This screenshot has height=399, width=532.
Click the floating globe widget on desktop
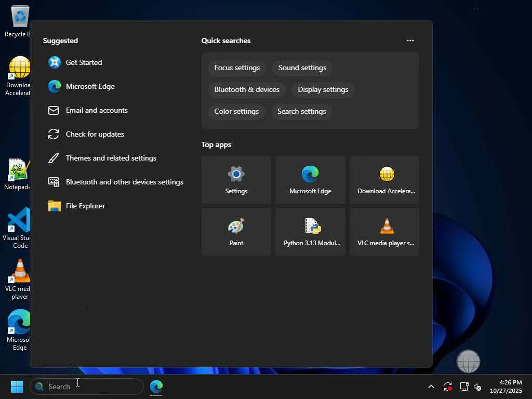pos(469,362)
